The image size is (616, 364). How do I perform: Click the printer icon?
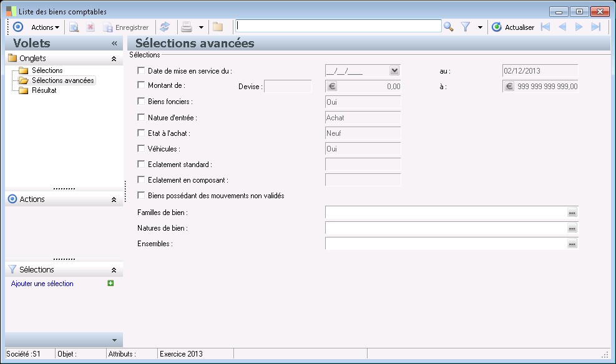click(187, 27)
